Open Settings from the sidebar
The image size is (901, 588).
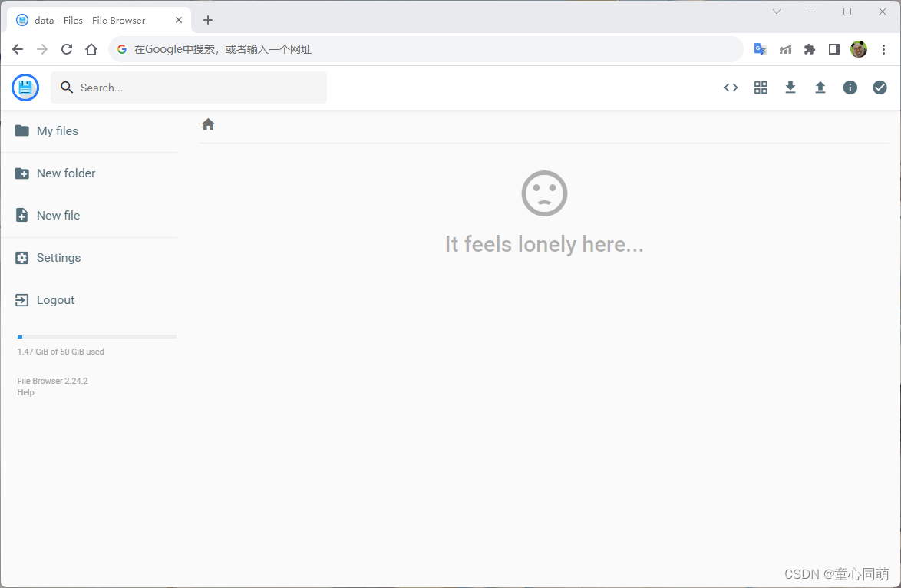[58, 257]
